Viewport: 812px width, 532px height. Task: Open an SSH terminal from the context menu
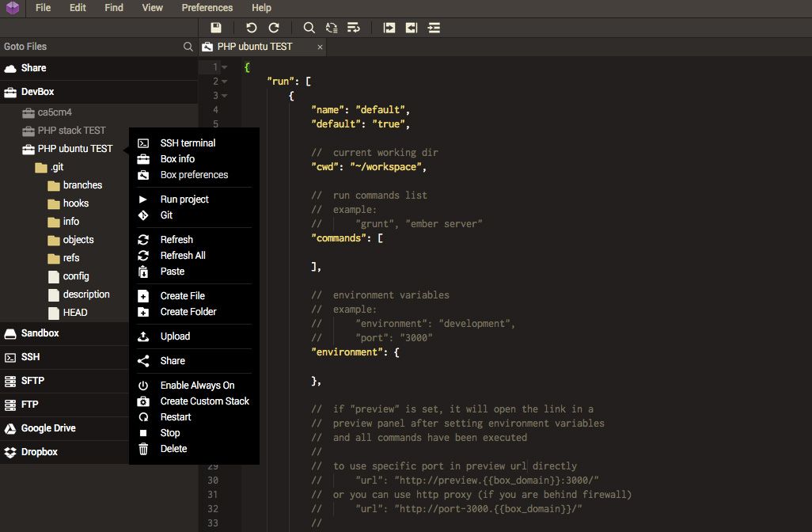[187, 142]
